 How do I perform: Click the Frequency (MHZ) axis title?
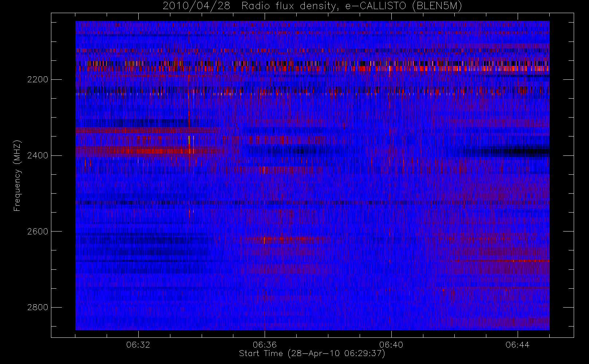click(17, 175)
